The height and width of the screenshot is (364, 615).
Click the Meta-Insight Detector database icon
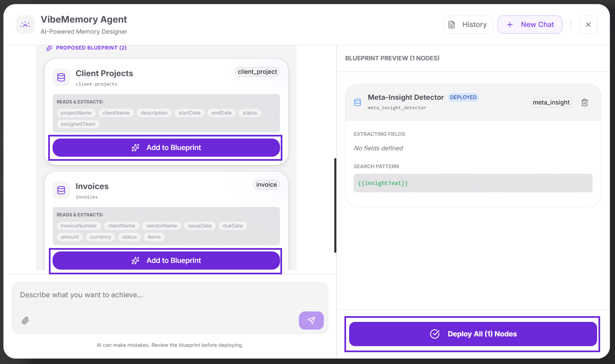[358, 102]
